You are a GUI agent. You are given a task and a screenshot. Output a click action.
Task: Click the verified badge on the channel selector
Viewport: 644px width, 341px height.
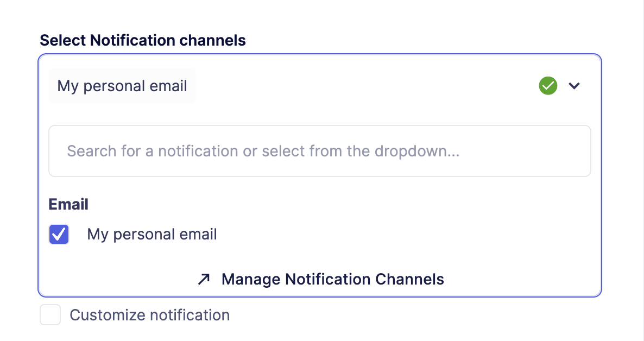click(x=548, y=85)
